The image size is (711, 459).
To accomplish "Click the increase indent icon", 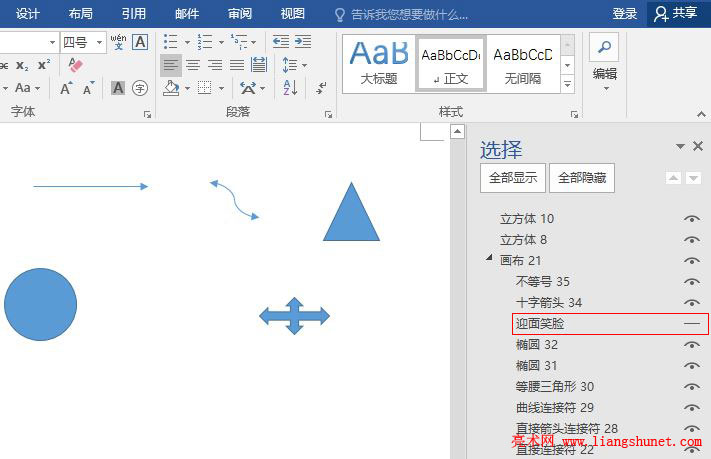I will pos(303,42).
